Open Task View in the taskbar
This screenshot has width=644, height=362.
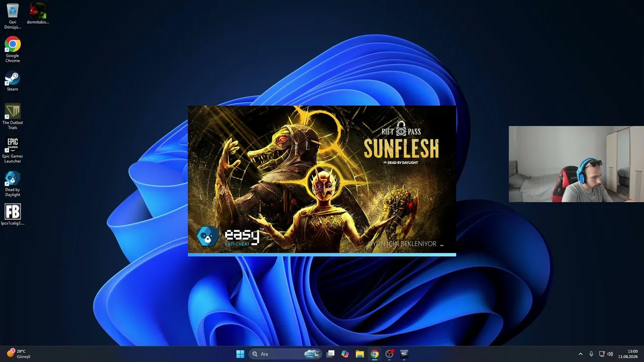[331, 354]
